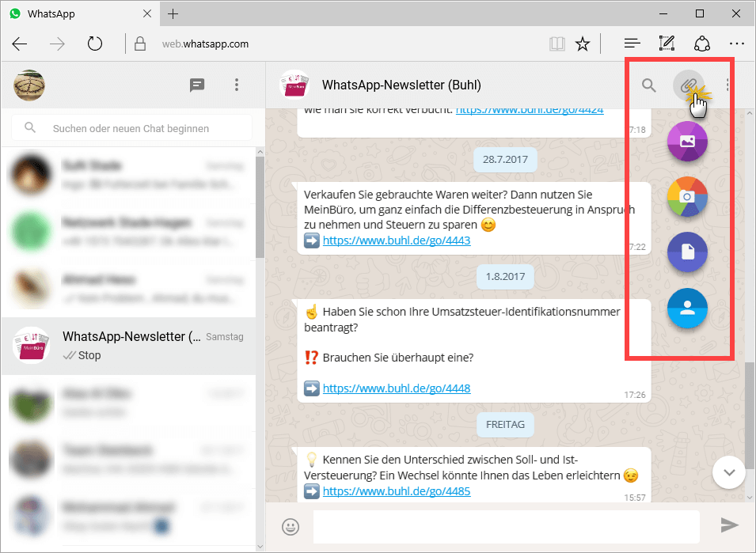The height and width of the screenshot is (553, 756).
Task: Click the browser Forward arrow
Action: (x=57, y=44)
